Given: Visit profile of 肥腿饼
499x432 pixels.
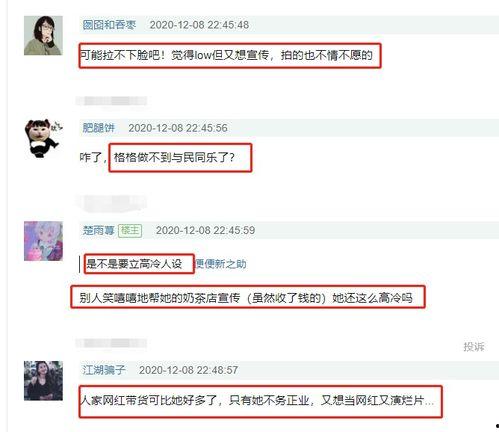Looking at the screenshot, I should [99, 128].
